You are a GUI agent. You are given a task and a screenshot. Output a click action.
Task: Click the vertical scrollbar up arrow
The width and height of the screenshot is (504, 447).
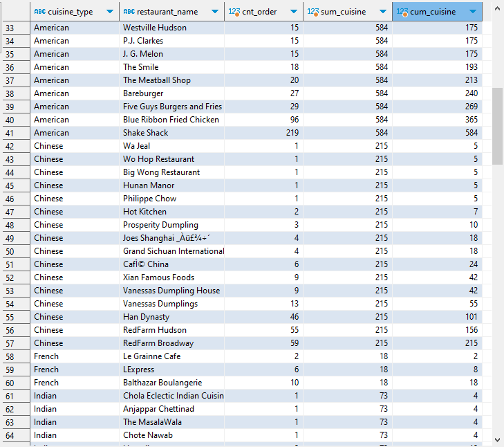[497, 9]
